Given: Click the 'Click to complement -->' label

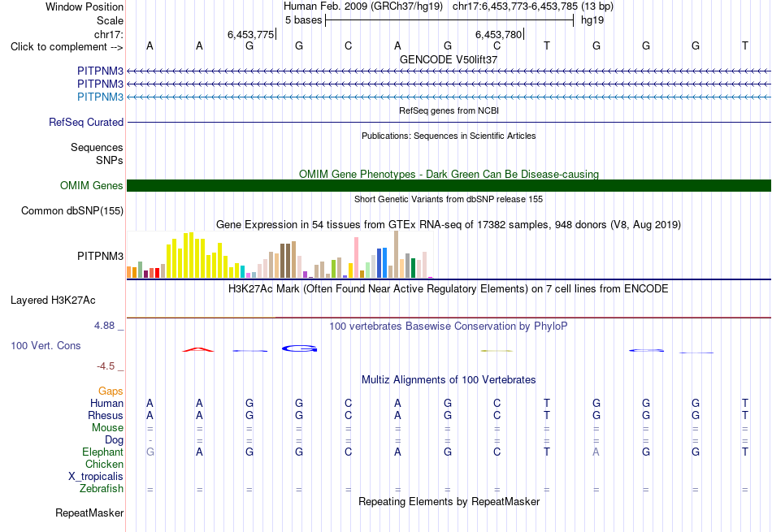Looking at the screenshot, I should pyautogui.click(x=67, y=47).
